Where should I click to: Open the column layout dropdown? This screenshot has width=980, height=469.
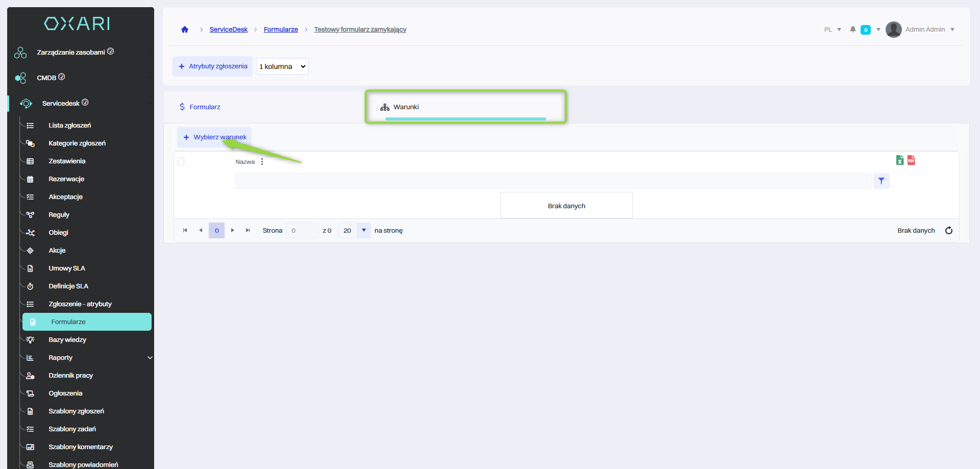coord(282,66)
